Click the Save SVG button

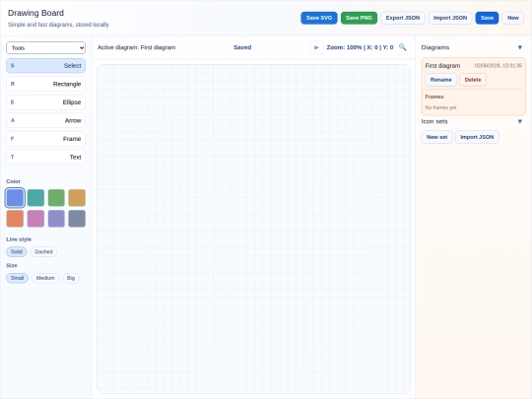click(319, 18)
